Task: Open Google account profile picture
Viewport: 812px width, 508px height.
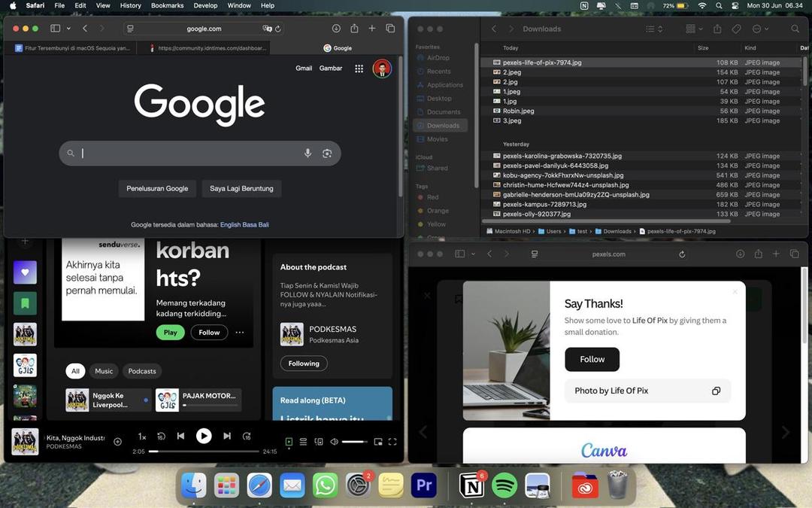Action: [x=382, y=68]
